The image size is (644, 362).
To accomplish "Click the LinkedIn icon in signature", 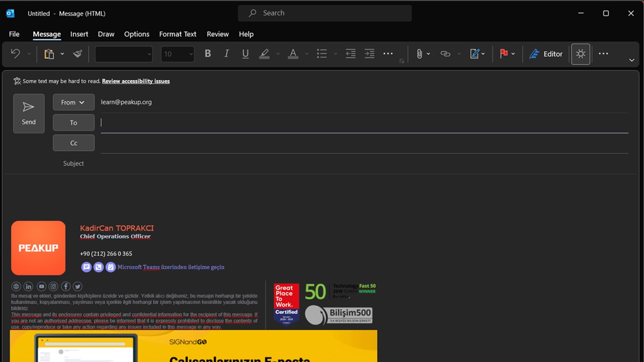I will coord(28,287).
